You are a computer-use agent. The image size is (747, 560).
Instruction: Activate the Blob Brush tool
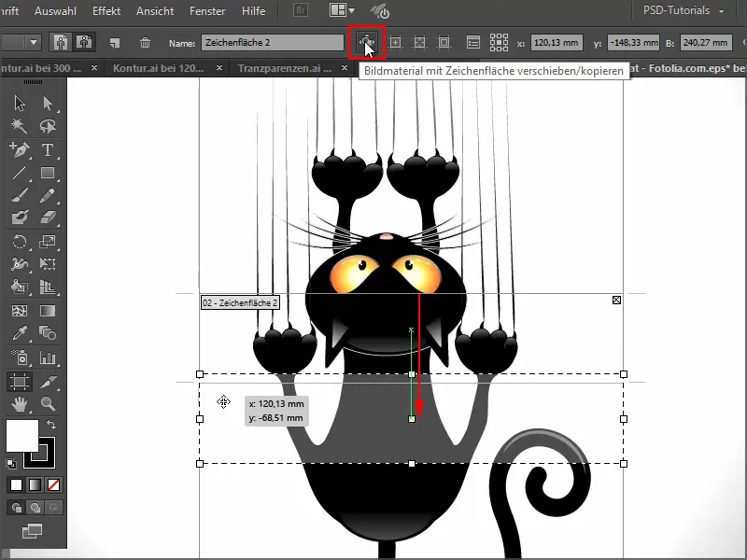pos(20,217)
